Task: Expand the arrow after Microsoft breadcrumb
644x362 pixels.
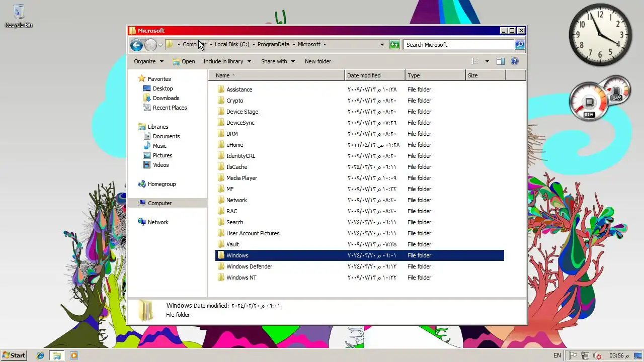Action: click(325, 44)
